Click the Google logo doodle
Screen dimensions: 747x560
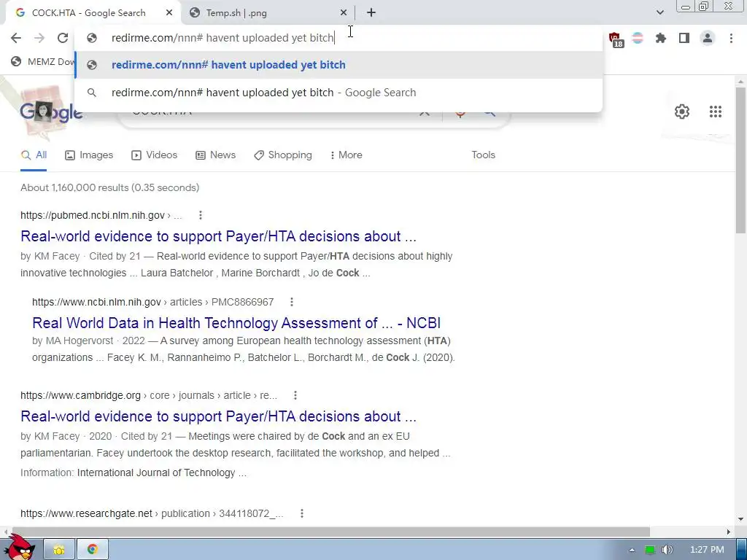coord(51,111)
